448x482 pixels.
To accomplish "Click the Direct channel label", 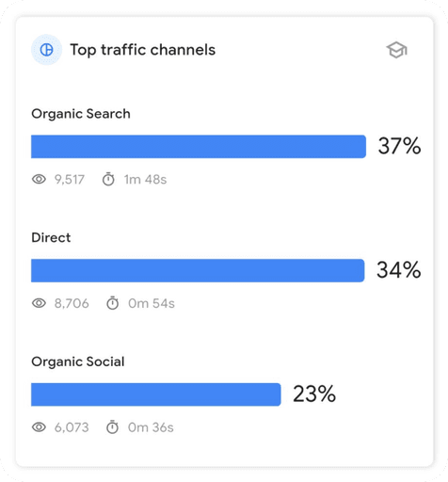I will (51, 237).
